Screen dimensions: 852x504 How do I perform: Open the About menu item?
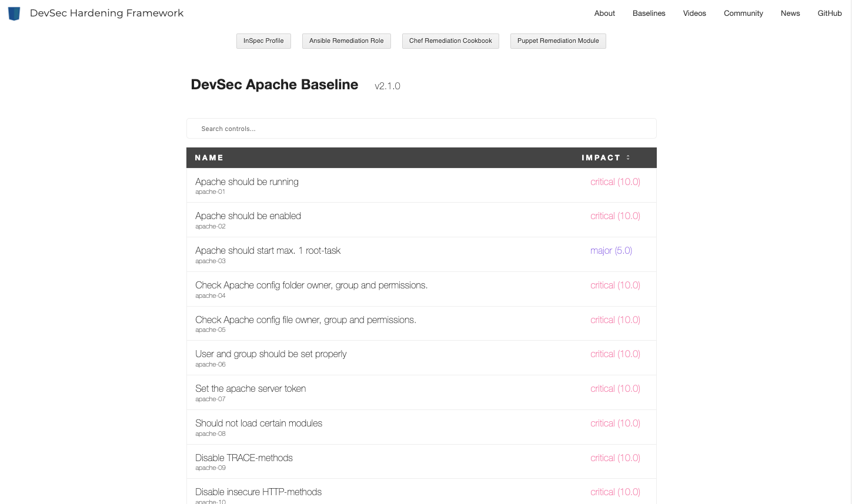[x=604, y=13]
